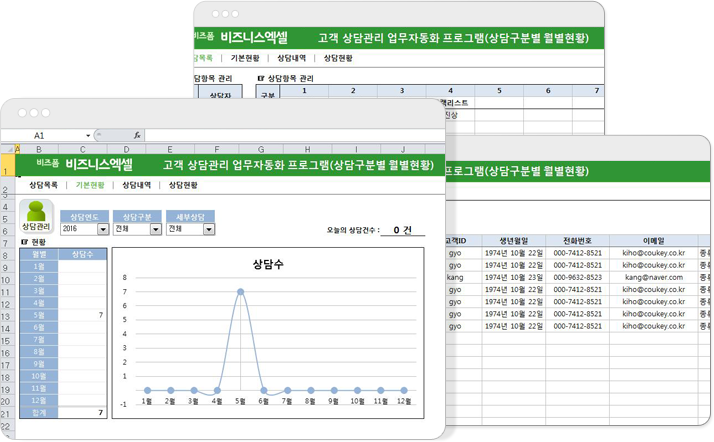This screenshot has height=442, width=714.
Task: Select column header C
Action: coord(82,149)
